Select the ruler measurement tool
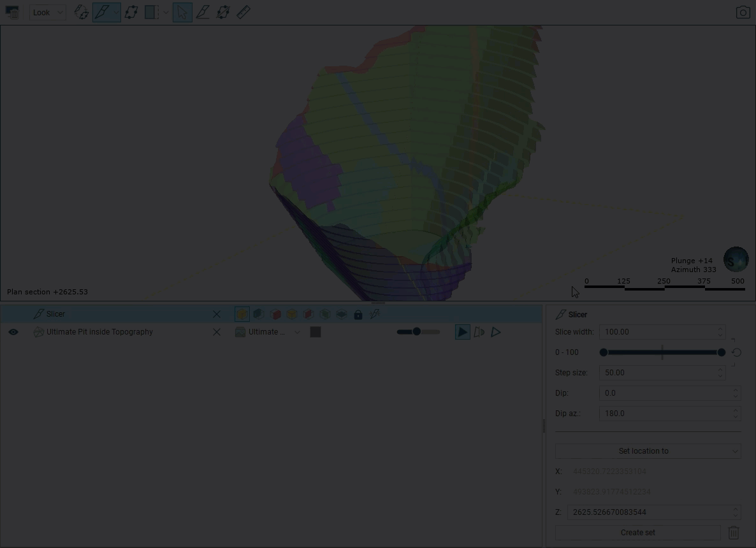Screen dimensions: 756x548 point(244,12)
